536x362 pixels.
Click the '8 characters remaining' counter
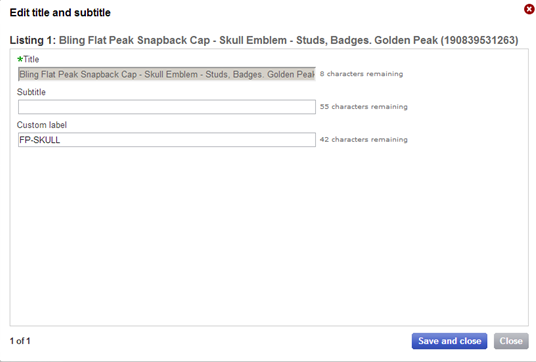click(x=361, y=74)
